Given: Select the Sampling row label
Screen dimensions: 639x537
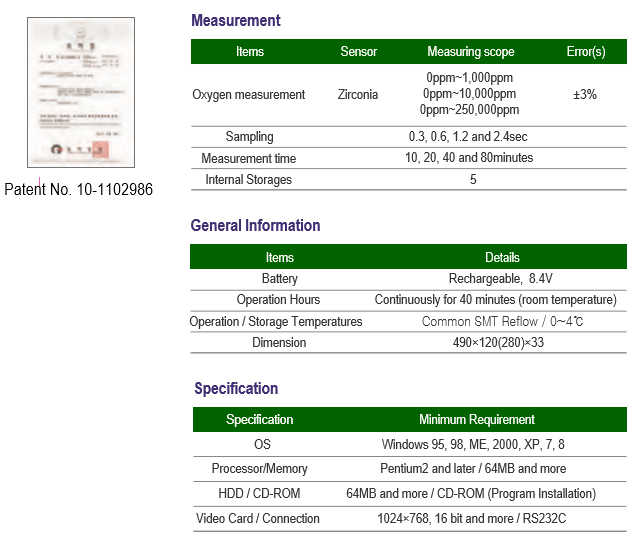Looking at the screenshot, I should pyautogui.click(x=249, y=136).
